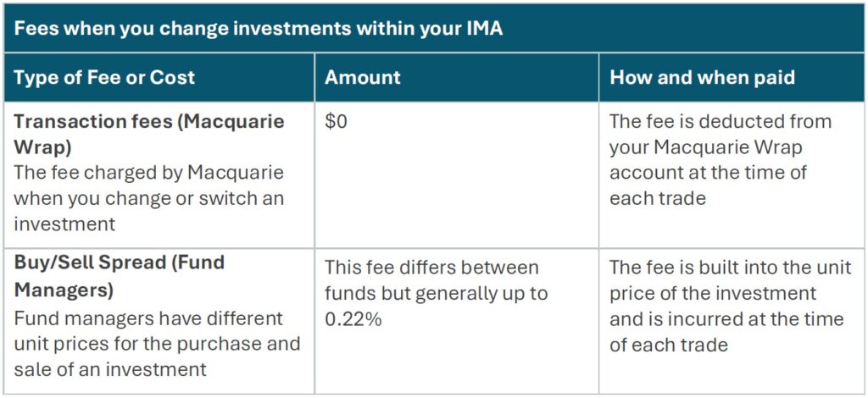The width and height of the screenshot is (868, 398).
Task: Select the 'account at the time of' line
Action: pos(708,173)
